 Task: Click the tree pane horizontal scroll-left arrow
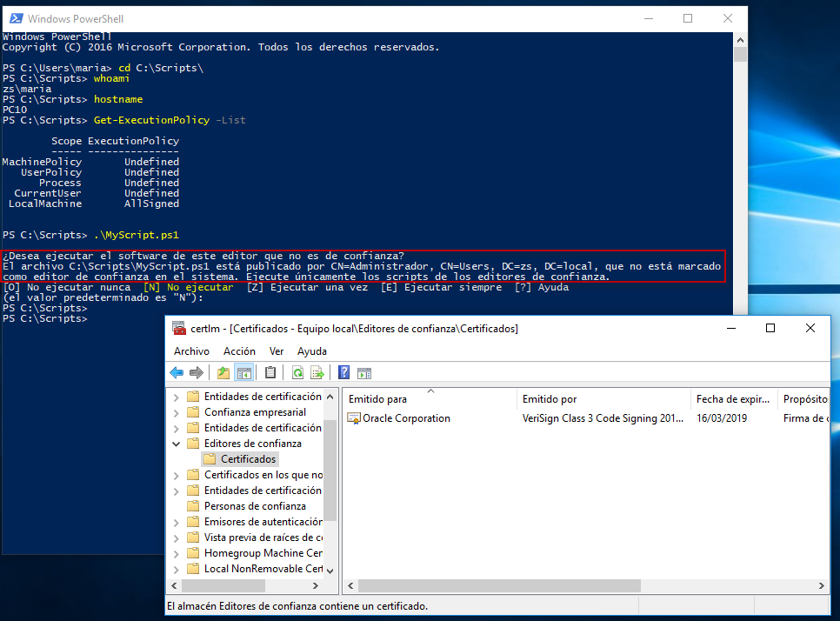(x=174, y=585)
